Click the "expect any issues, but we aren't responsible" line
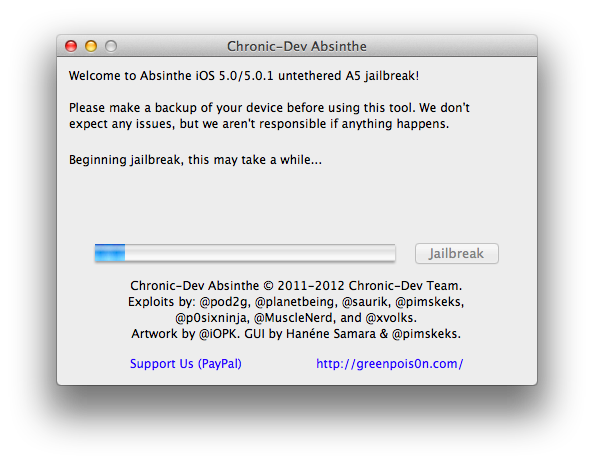The image size is (594, 464). (259, 124)
